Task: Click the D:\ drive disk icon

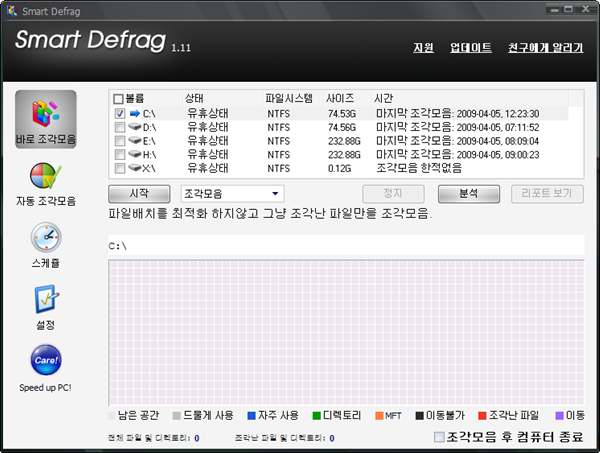Action: (135, 127)
